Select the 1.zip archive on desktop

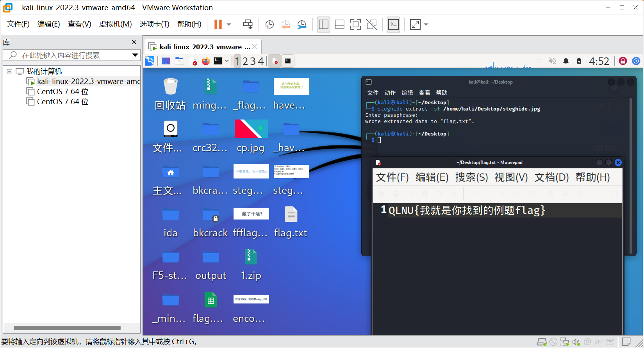point(251,264)
